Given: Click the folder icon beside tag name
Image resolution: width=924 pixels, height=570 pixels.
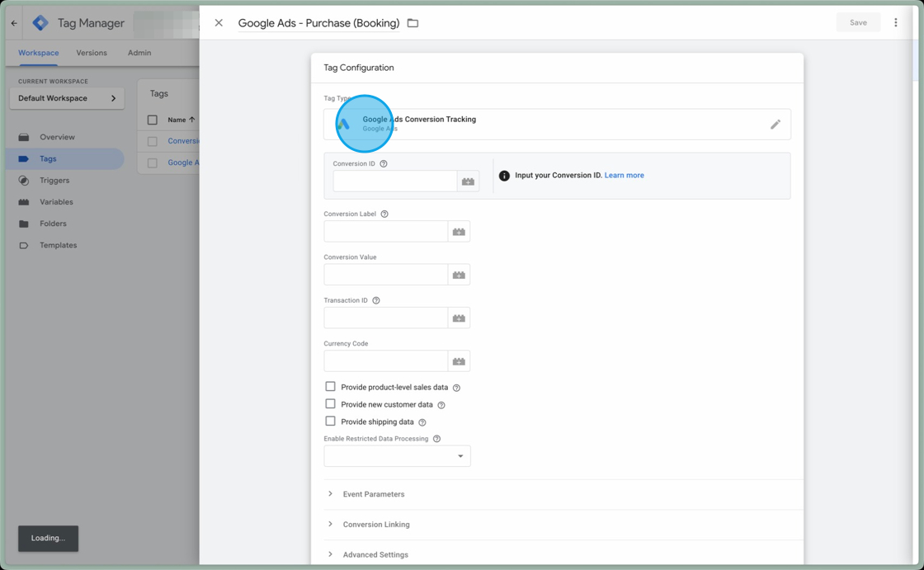Looking at the screenshot, I should coord(412,23).
